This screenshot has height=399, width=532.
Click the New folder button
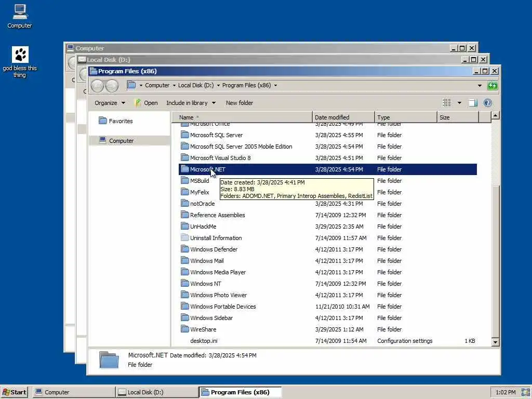point(240,103)
